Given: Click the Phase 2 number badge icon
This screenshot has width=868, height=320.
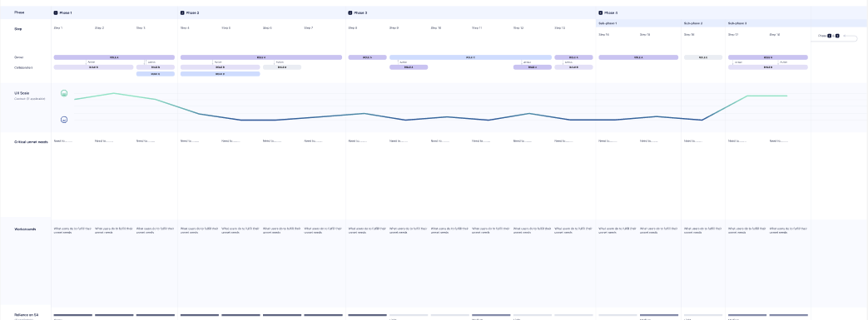Looking at the screenshot, I should tap(182, 12).
